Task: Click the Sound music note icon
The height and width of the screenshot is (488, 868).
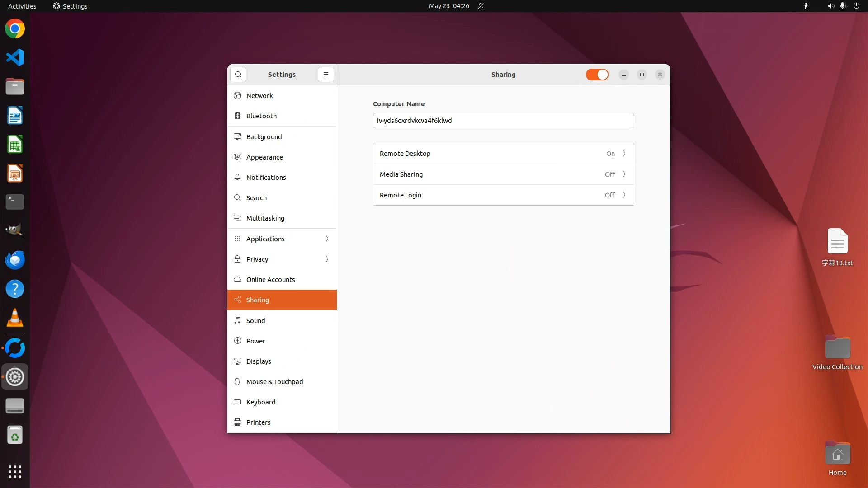Action: (237, 321)
